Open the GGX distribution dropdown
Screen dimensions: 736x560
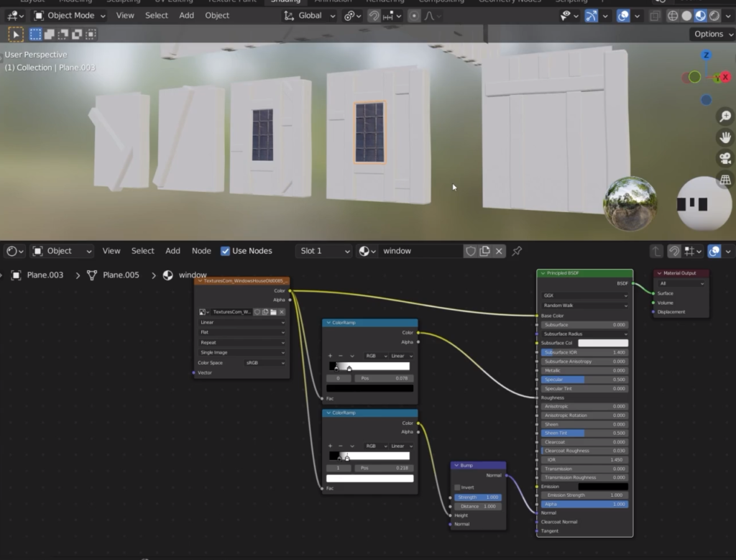(x=585, y=295)
